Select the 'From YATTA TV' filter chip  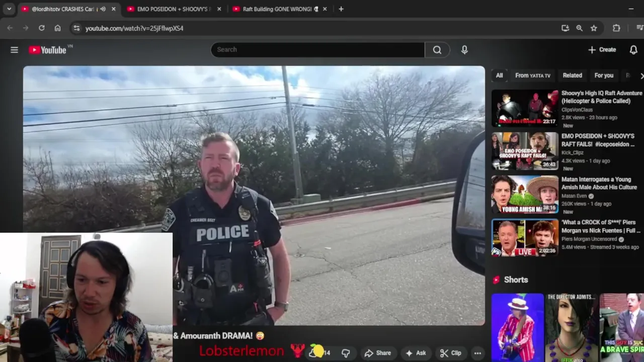click(x=533, y=75)
